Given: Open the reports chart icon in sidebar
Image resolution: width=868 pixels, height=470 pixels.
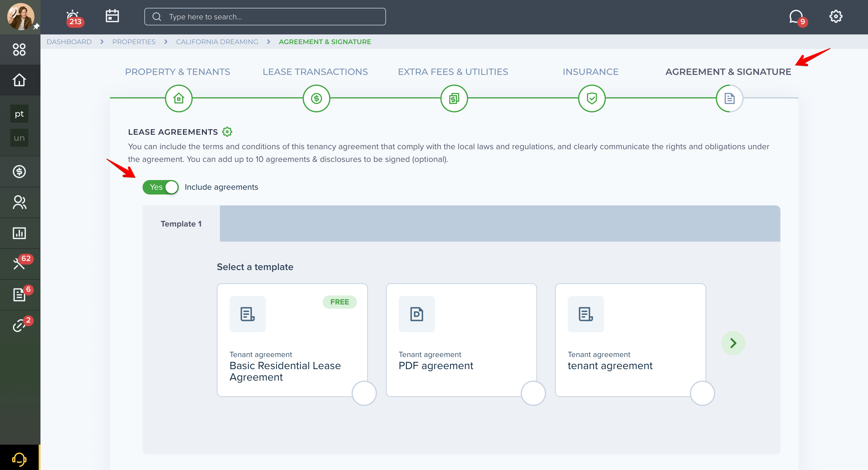Looking at the screenshot, I should (x=19, y=233).
